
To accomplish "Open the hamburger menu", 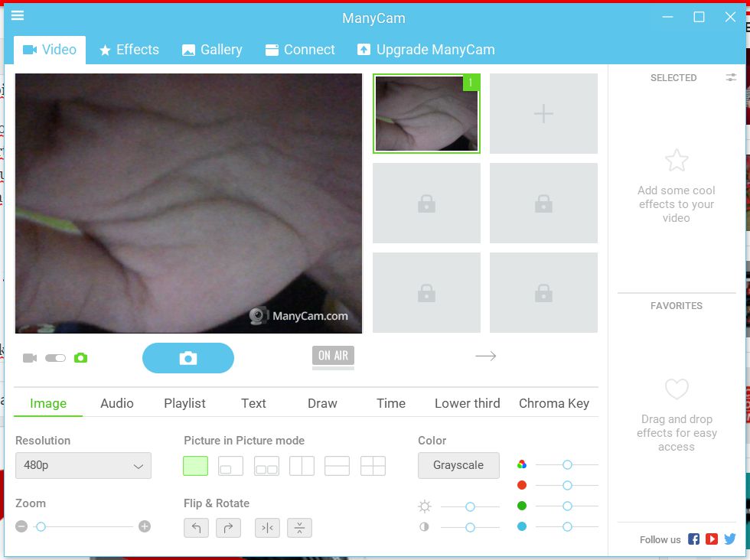I will click(17, 16).
